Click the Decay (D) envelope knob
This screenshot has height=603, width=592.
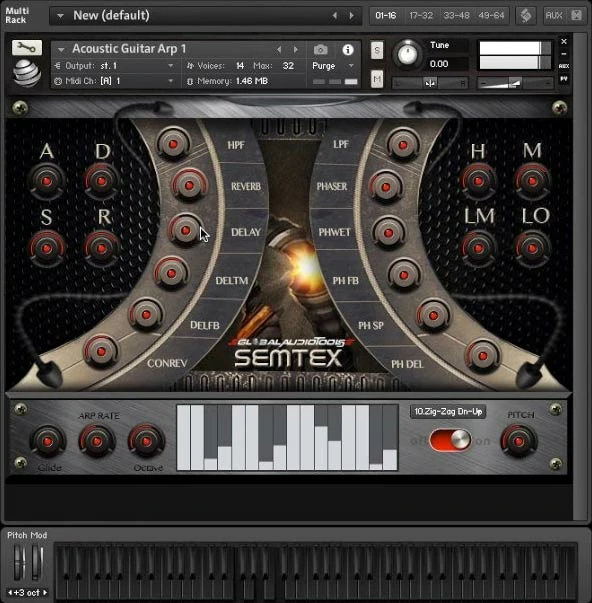(x=102, y=181)
